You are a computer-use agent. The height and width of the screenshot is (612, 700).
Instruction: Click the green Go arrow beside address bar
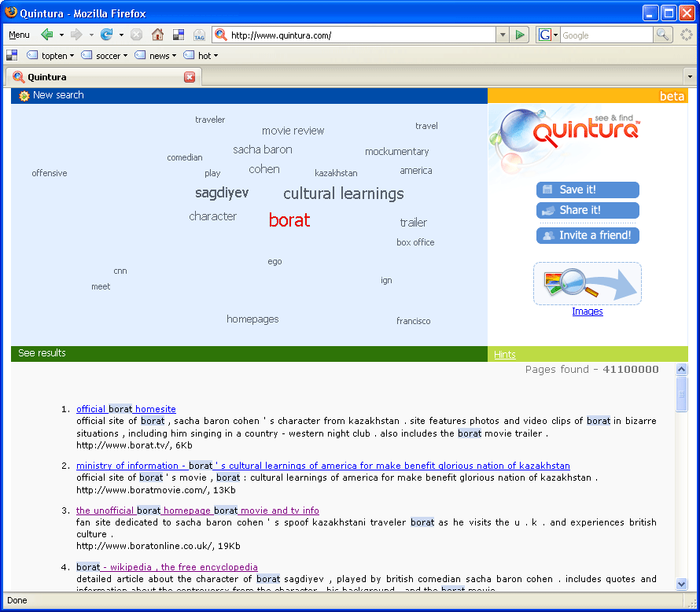click(520, 35)
